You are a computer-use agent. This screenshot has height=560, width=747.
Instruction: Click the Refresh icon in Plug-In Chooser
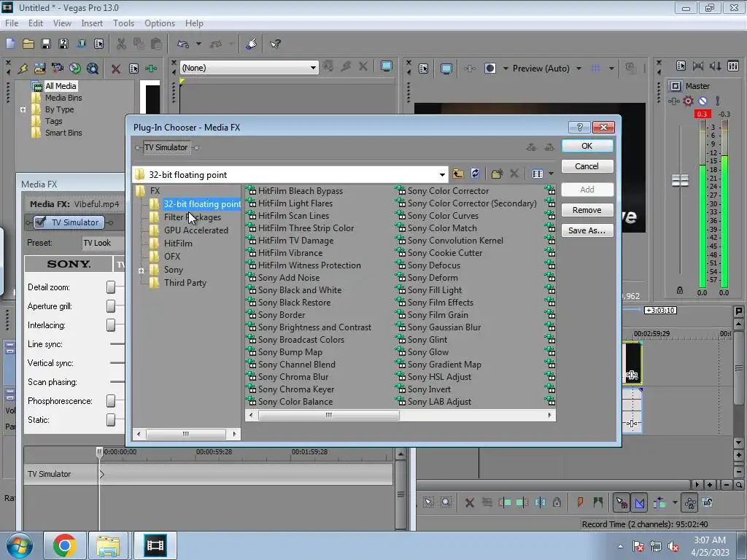coord(475,174)
